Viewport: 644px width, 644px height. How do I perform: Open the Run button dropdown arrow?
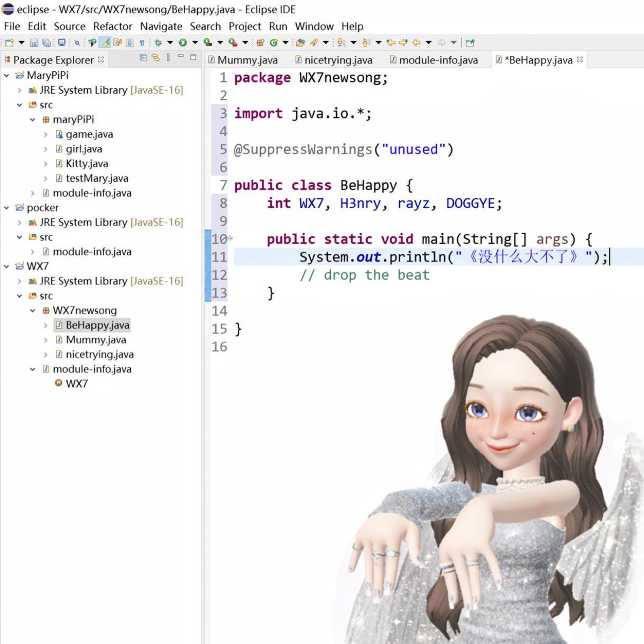[x=195, y=43]
